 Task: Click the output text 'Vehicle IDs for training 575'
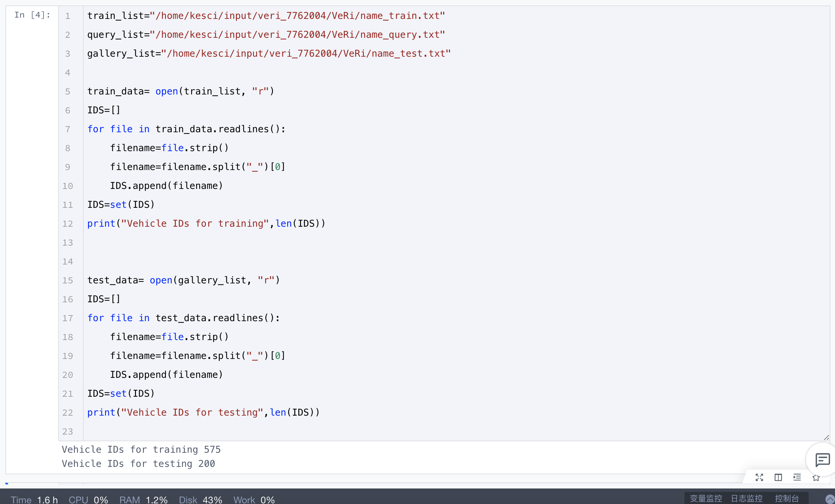click(x=141, y=449)
